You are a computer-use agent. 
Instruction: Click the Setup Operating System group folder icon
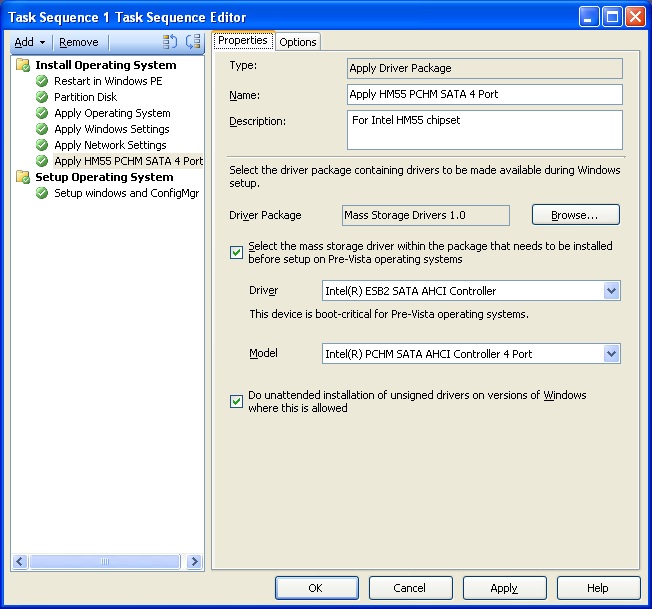point(23,177)
